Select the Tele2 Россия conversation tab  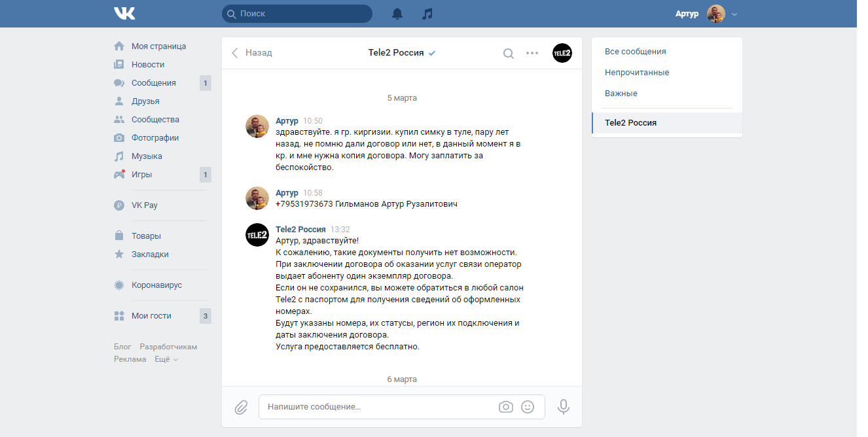point(666,123)
